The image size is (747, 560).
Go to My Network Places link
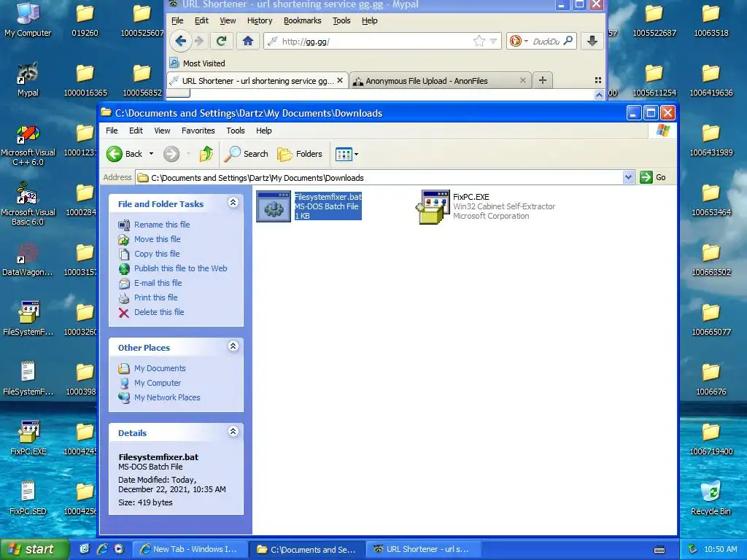click(x=167, y=397)
